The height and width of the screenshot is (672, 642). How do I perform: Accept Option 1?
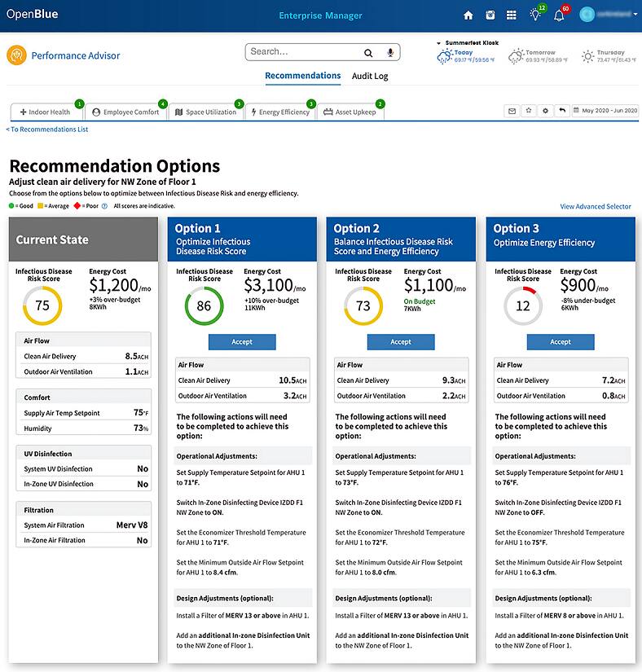tap(242, 342)
